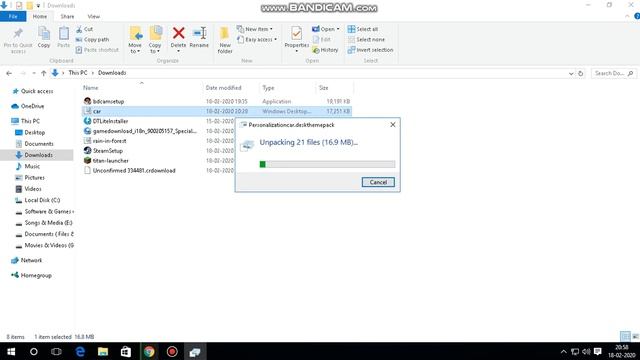Click the red Delete icon

pos(178,33)
